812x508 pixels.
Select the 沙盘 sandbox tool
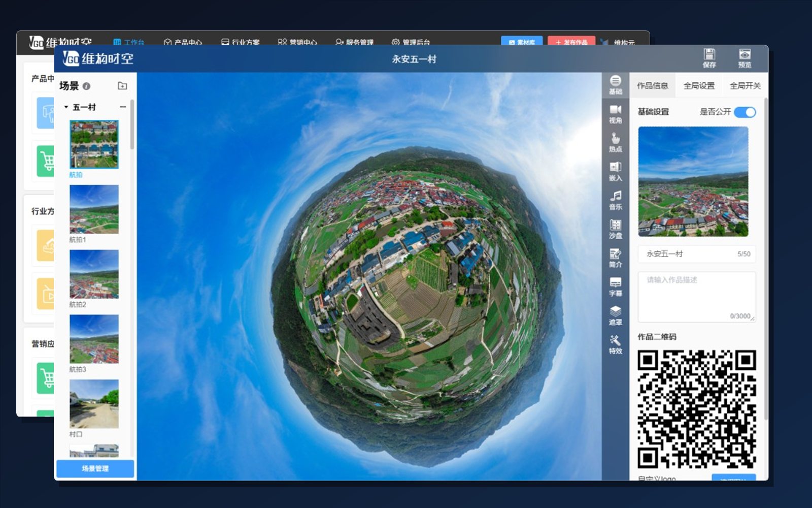tap(615, 229)
